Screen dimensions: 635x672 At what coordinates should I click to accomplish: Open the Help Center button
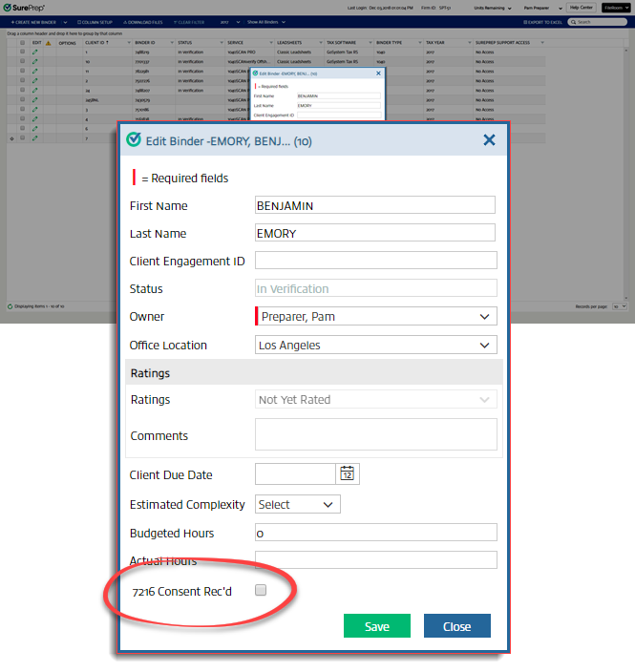(x=581, y=8)
